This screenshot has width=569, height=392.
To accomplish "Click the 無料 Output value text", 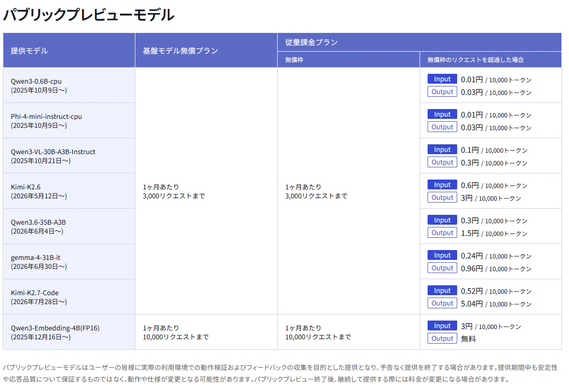I will (468, 339).
